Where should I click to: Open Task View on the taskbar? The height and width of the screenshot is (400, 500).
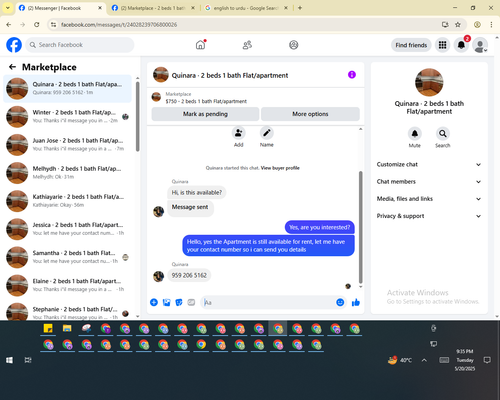[x=28, y=360]
